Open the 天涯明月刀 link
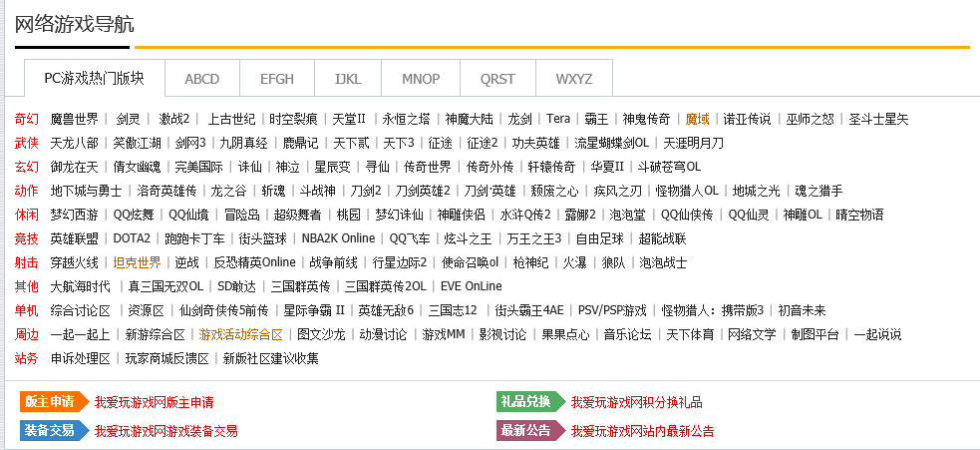Screen dimensions: 980x450 pyautogui.click(x=693, y=143)
